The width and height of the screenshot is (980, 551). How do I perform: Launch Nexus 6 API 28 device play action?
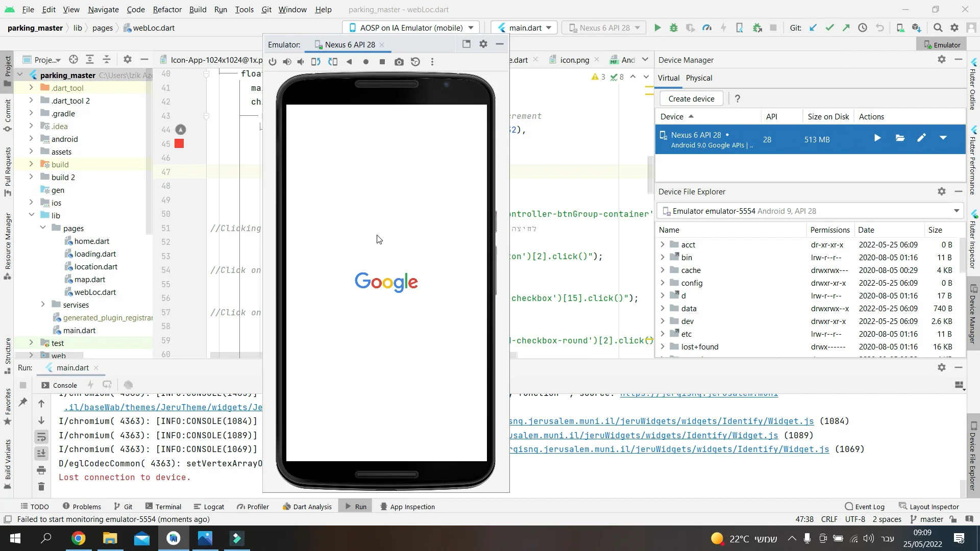pyautogui.click(x=877, y=138)
